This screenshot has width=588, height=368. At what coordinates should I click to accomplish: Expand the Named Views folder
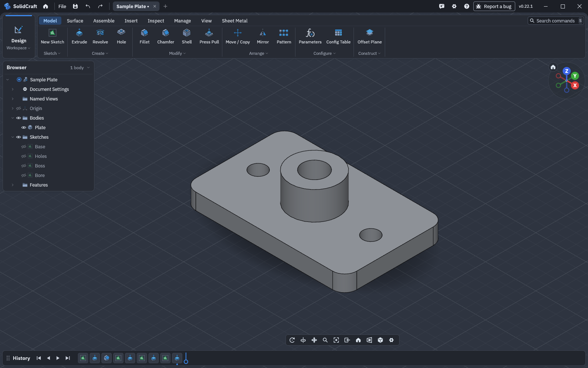[x=12, y=99]
